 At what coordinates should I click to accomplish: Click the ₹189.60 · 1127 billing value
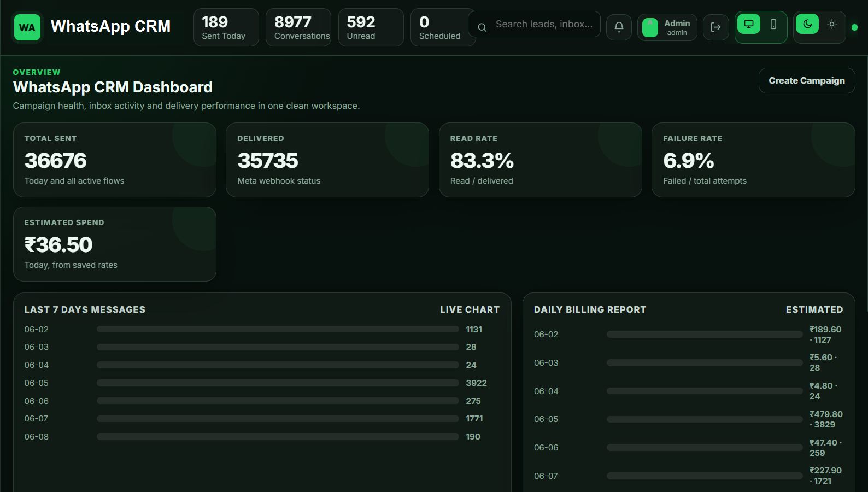(x=825, y=335)
